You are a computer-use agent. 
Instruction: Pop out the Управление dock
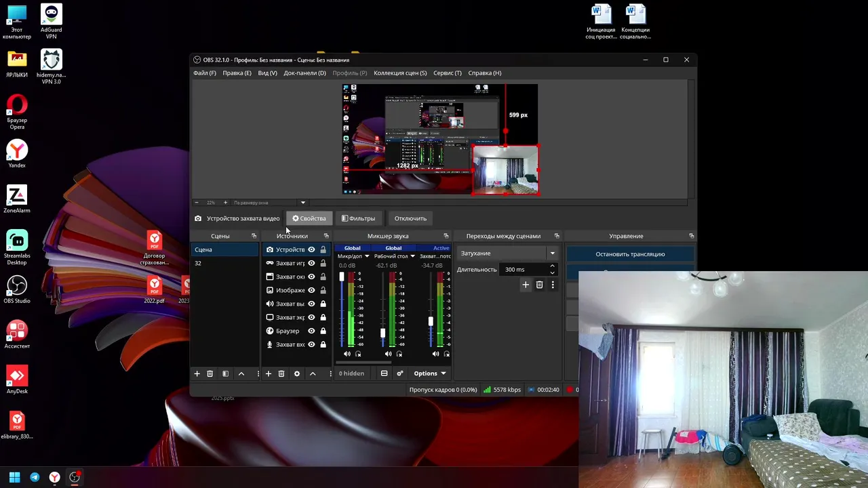(691, 236)
